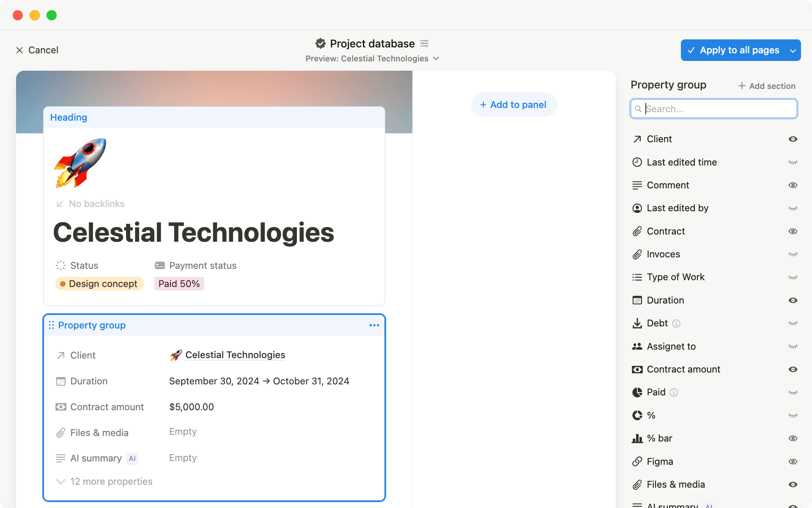Click the settings sliders icon beside Project database

(424, 43)
